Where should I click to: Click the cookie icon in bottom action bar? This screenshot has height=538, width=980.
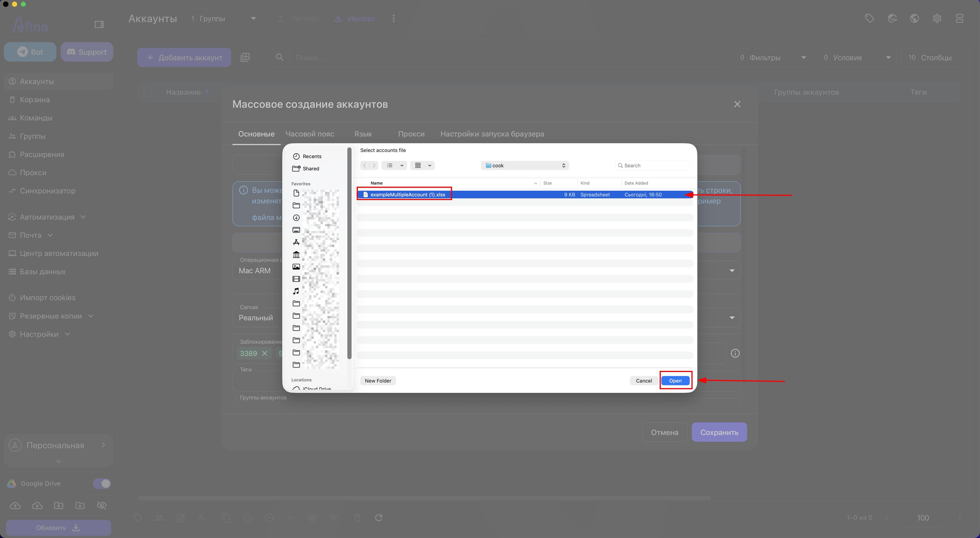(248, 517)
